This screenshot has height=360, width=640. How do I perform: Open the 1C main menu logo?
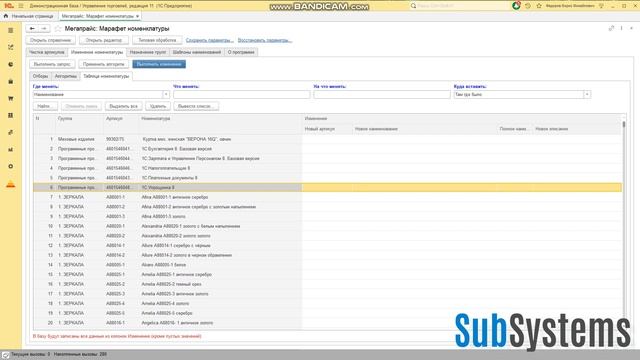[9, 6]
